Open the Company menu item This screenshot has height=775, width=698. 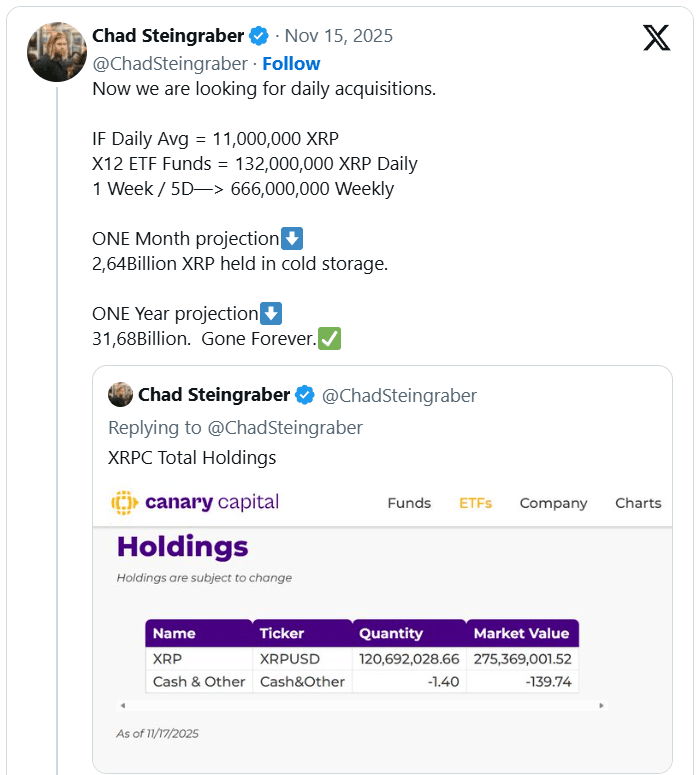click(x=553, y=503)
